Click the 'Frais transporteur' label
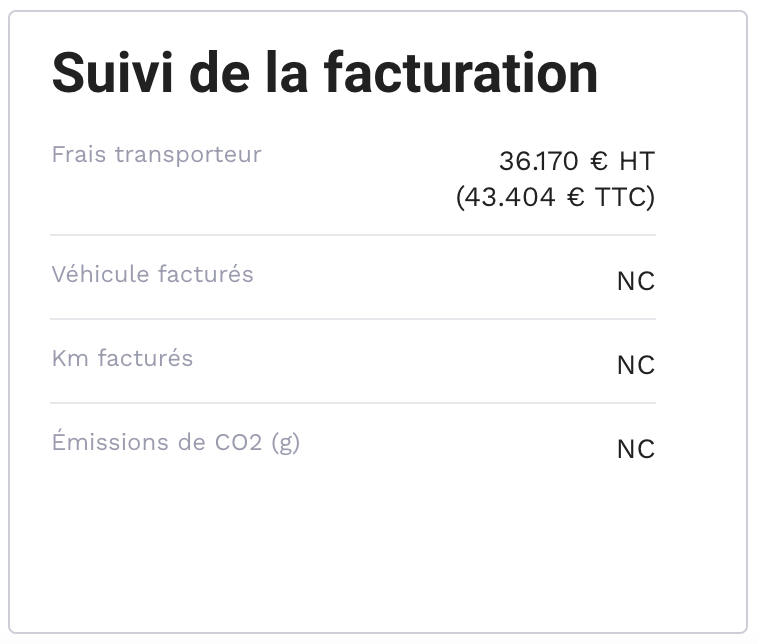 [x=156, y=155]
